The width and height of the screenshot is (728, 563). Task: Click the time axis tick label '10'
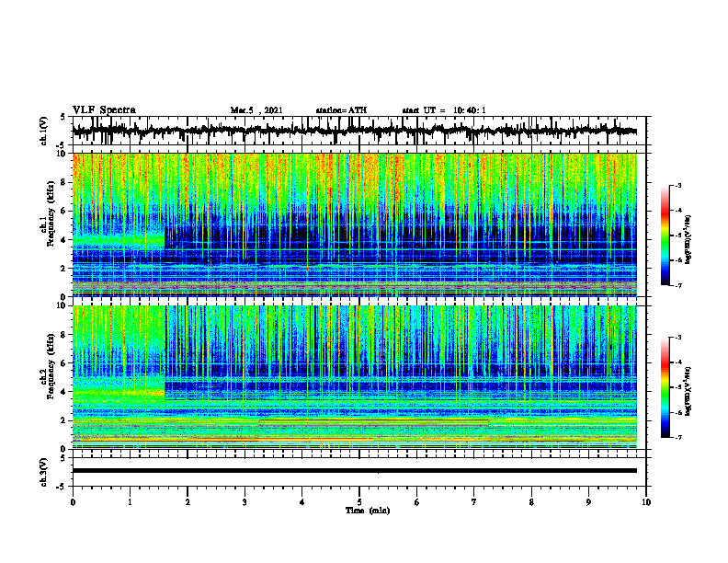pos(646,502)
